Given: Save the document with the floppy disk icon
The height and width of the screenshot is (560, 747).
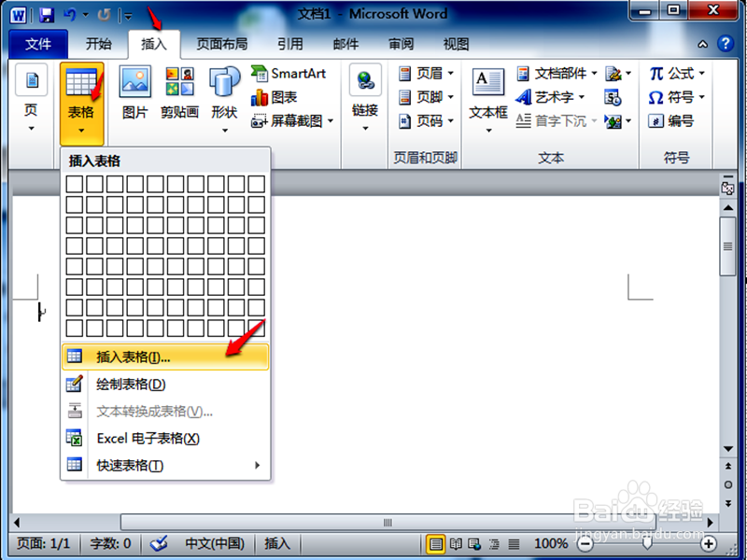Looking at the screenshot, I should (x=46, y=15).
